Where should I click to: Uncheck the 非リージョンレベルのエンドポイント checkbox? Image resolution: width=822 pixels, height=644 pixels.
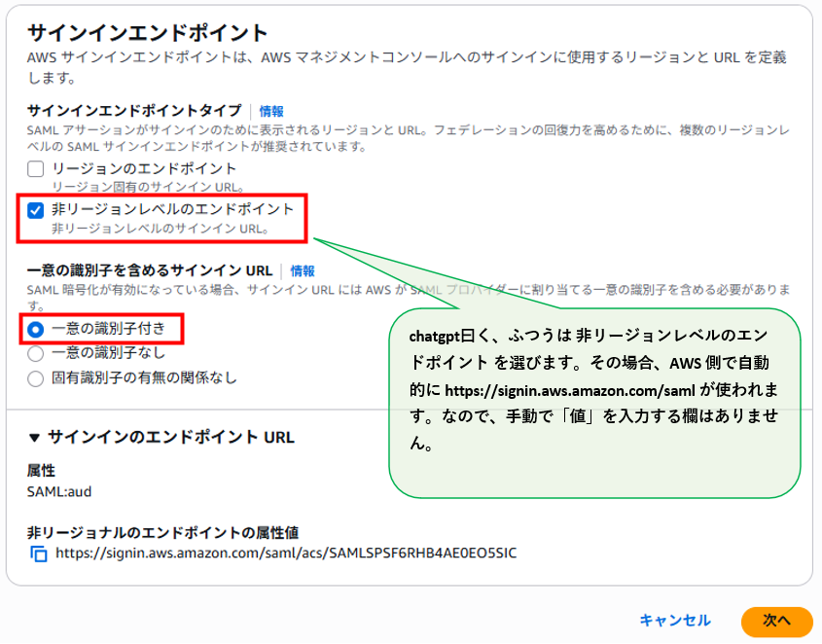click(36, 210)
